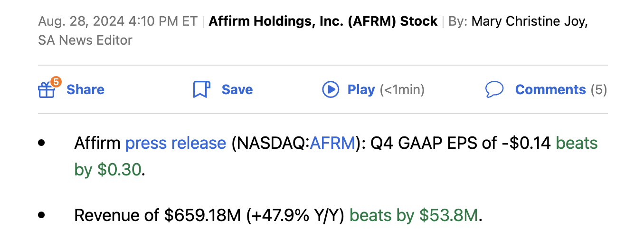Click the (5) comments count

click(598, 89)
